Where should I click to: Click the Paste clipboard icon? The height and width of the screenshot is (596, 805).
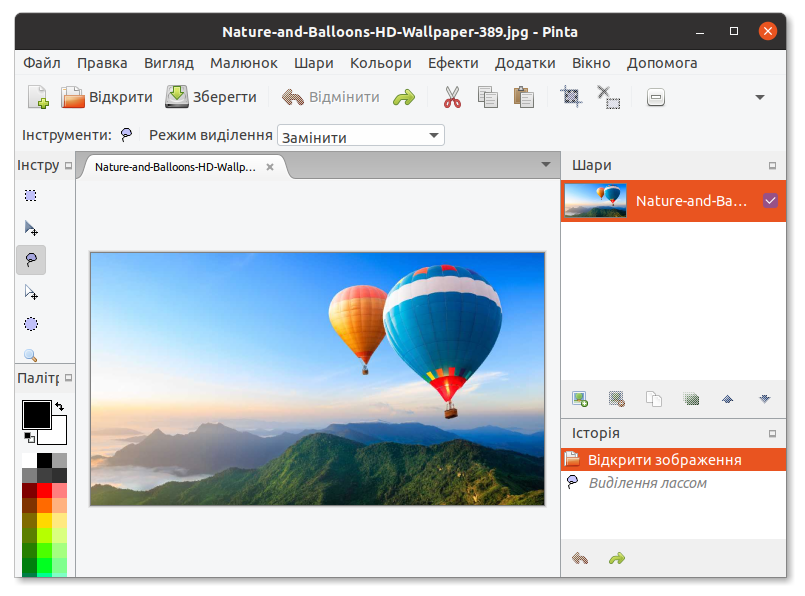pyautogui.click(x=523, y=98)
